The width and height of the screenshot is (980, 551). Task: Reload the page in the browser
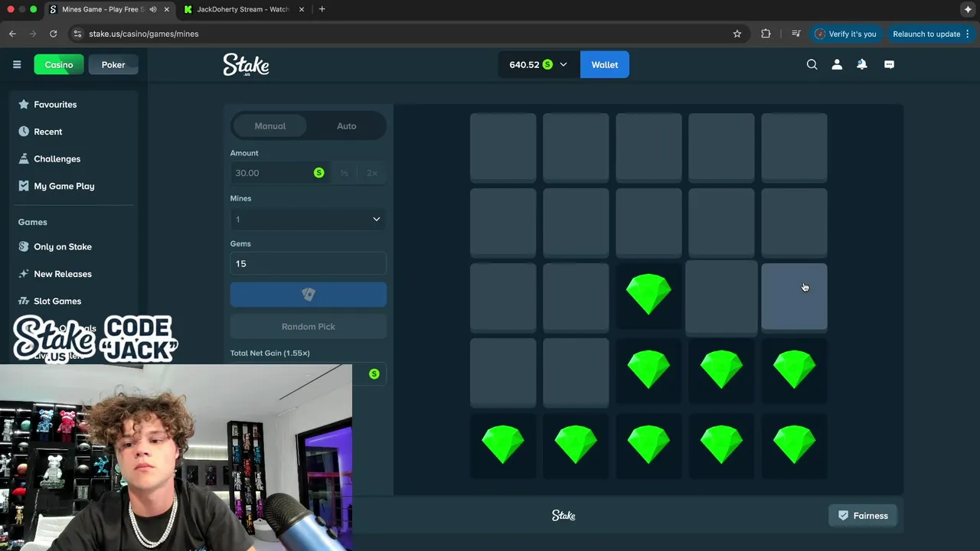(53, 34)
